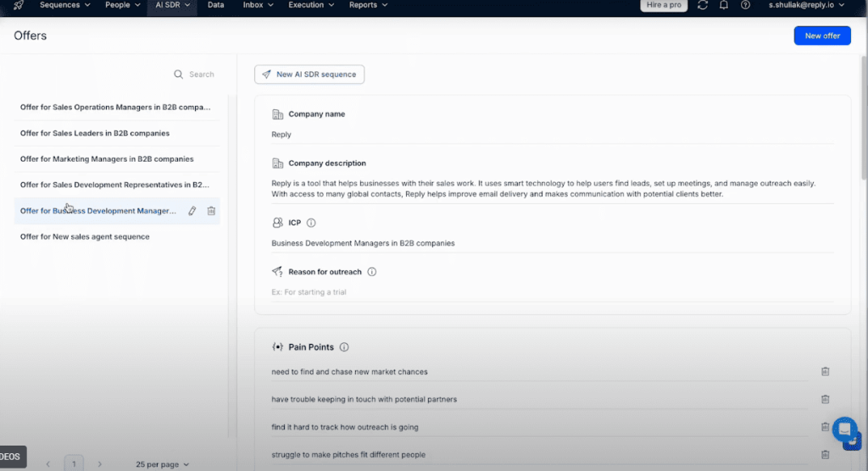Delete pain point 'struggle to make pitches fit'
This screenshot has width=868, height=471.
(x=825, y=454)
